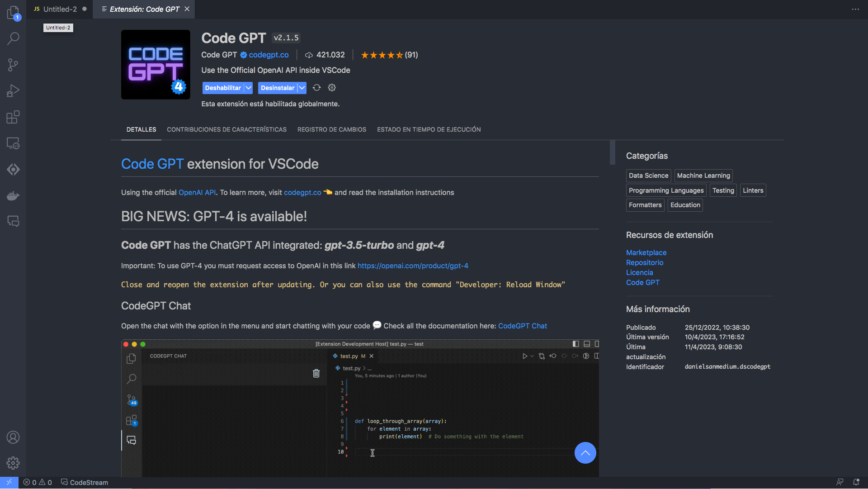This screenshot has width=868, height=489.
Task: Click CodeStream in the status bar
Action: pos(85,483)
